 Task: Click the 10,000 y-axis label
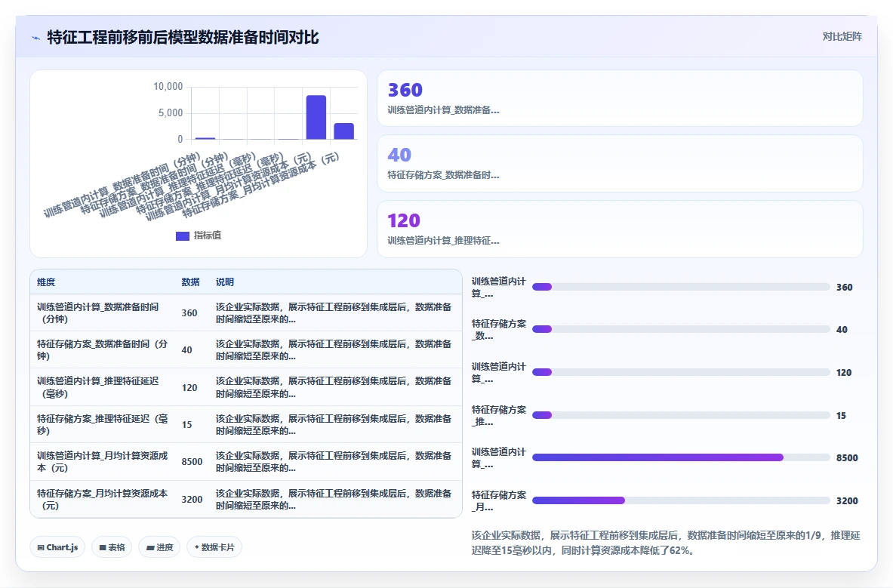click(x=168, y=87)
